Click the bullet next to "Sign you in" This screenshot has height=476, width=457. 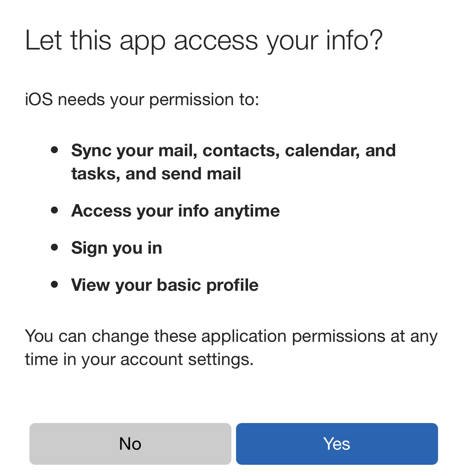pos(55,247)
